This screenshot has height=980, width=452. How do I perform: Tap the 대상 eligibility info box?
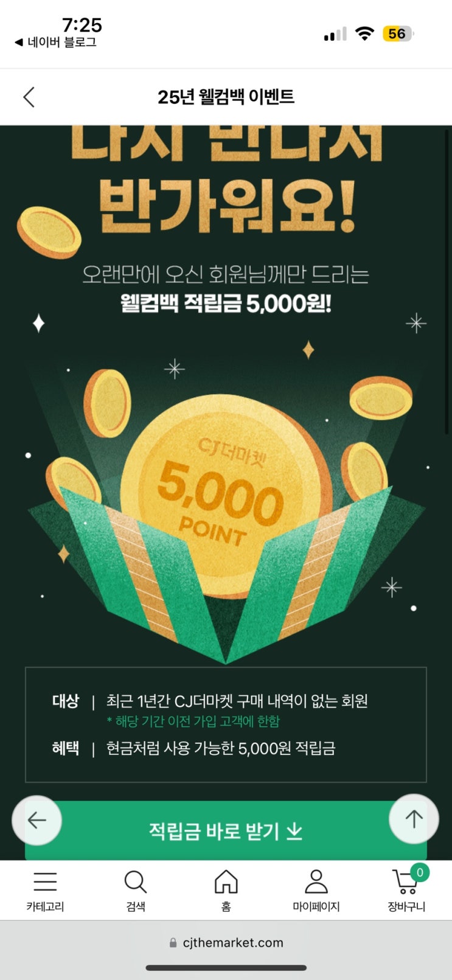226,725
